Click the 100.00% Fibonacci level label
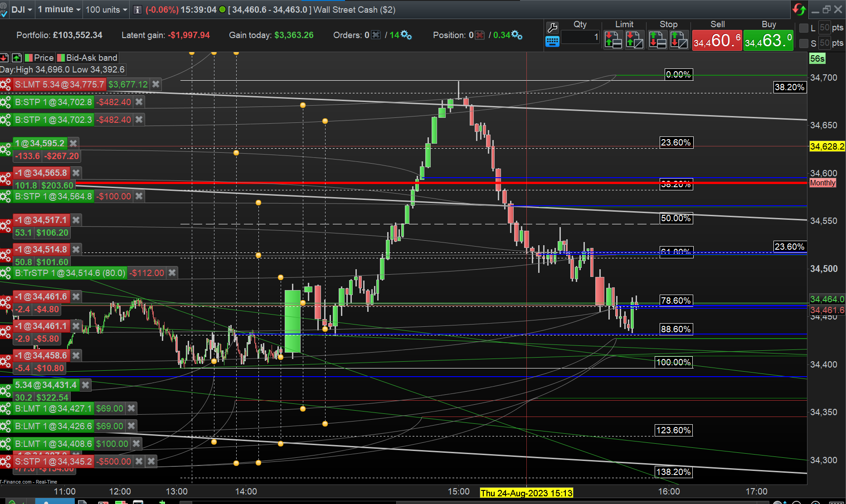The height and width of the screenshot is (504, 846). pos(674,362)
